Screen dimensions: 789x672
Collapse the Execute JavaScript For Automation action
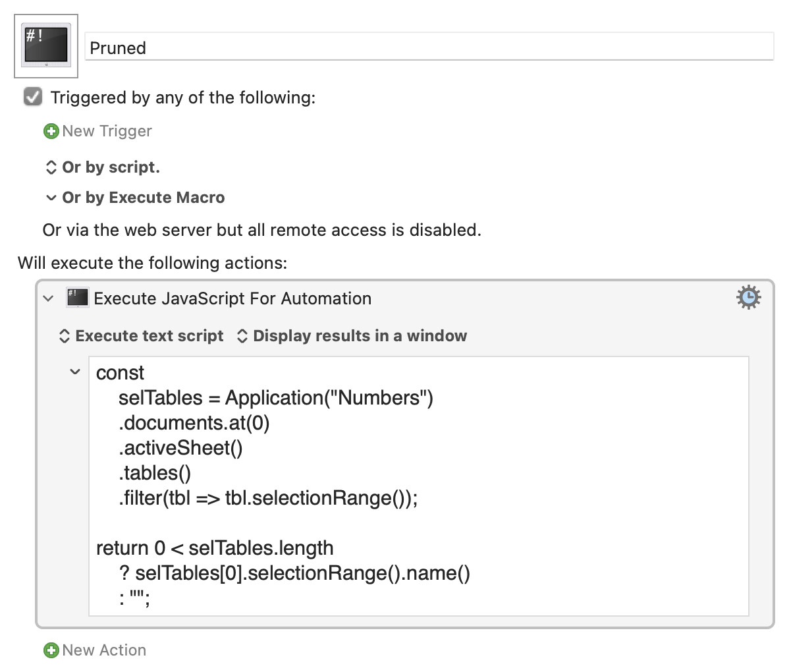click(48, 298)
